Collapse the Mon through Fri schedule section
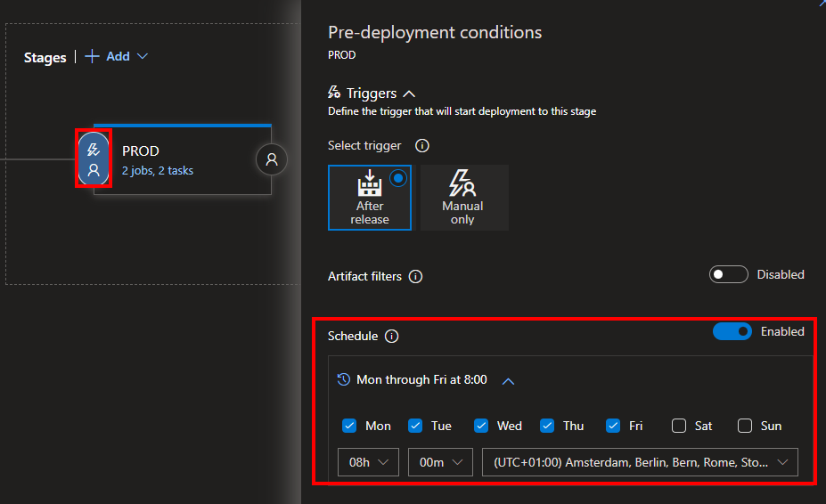Image resolution: width=826 pixels, height=504 pixels. pyautogui.click(x=508, y=380)
